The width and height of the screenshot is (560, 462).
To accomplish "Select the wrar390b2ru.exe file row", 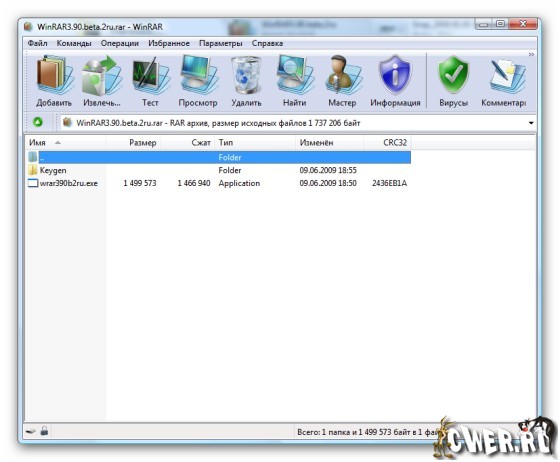I will (219, 183).
